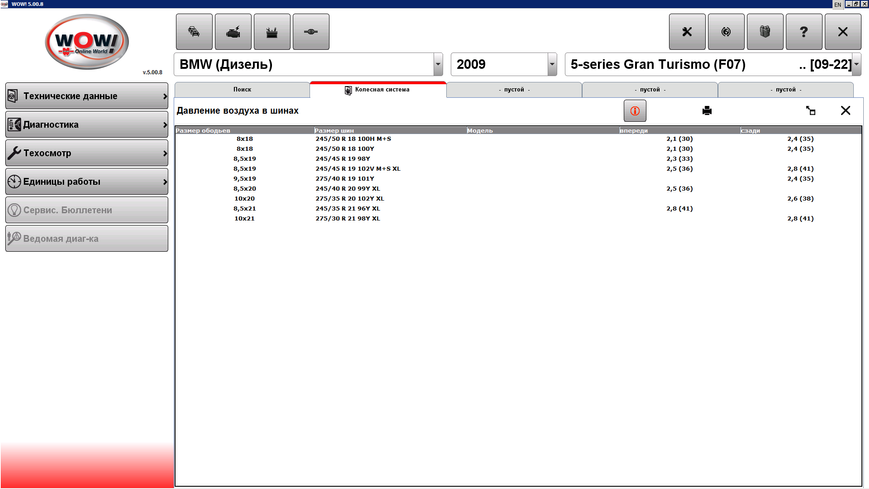The width and height of the screenshot is (869, 489).
Task: Select the third пустой tab
Action: 786,90
